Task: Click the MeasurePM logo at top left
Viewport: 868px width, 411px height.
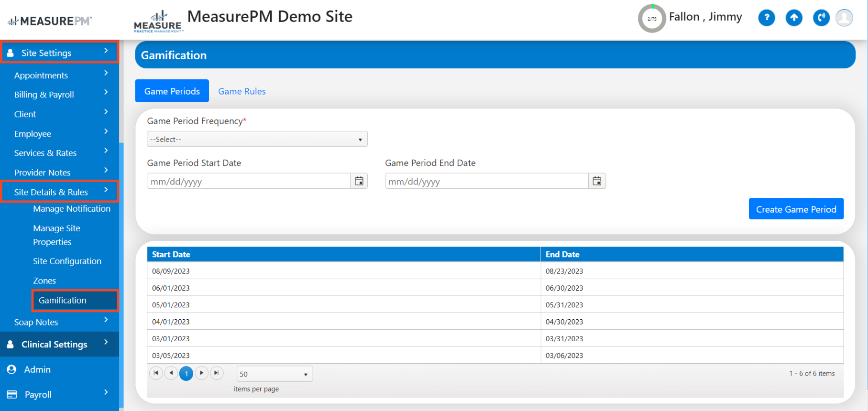Action: click(50, 21)
